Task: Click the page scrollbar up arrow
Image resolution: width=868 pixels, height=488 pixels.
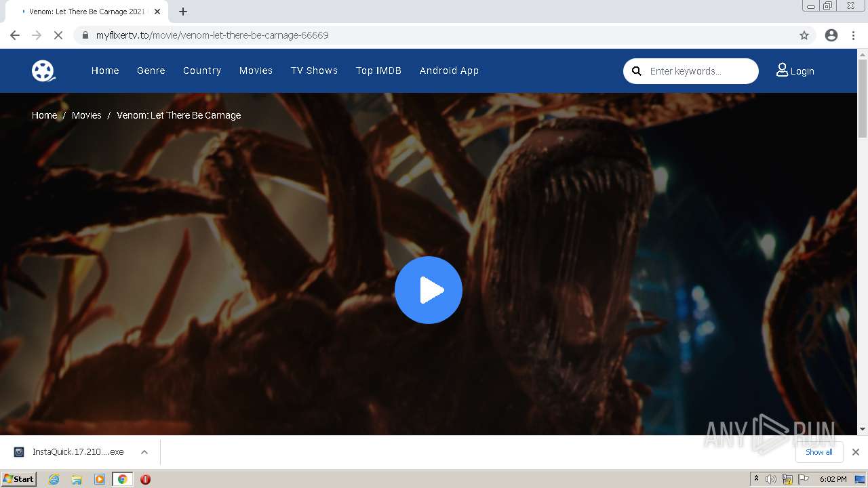Action: 863,54
